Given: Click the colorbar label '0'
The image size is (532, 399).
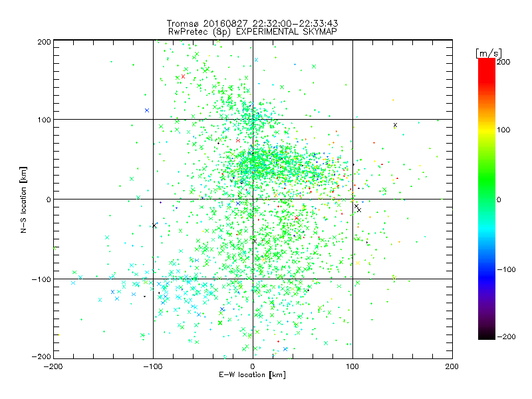Looking at the screenshot, I should 499,199.
